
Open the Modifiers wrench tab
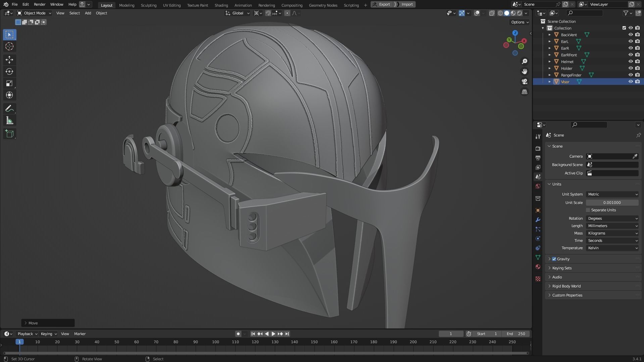538,220
